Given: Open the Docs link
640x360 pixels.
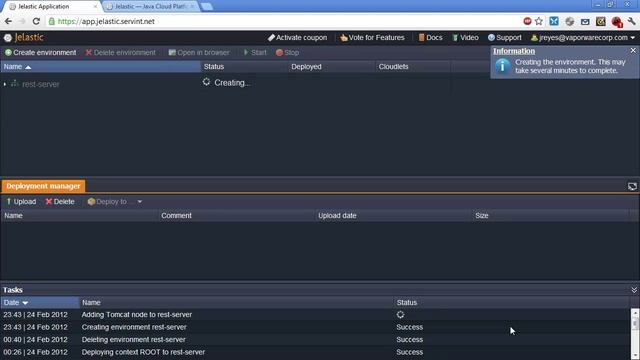Looking at the screenshot, I should pyautogui.click(x=430, y=38).
